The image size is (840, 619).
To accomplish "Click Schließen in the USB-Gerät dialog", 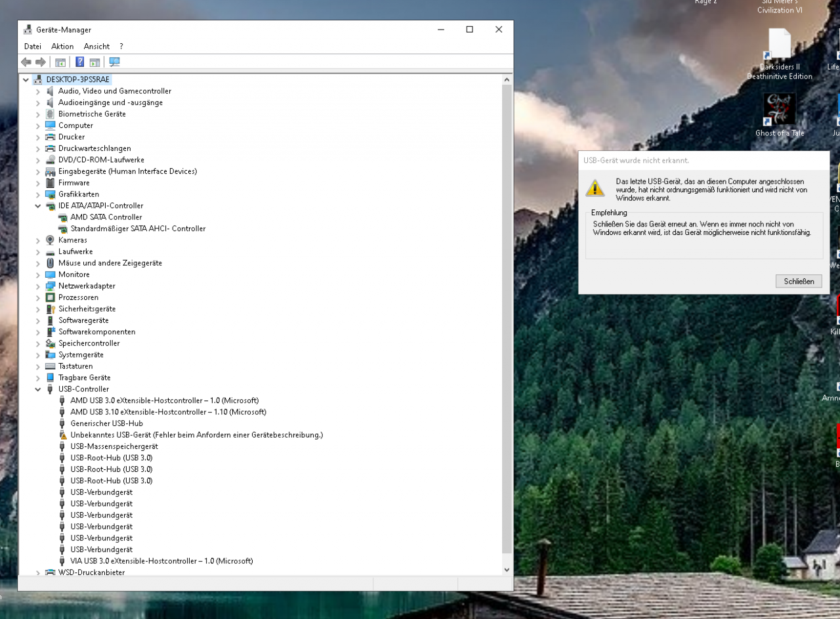I will pos(799,281).
